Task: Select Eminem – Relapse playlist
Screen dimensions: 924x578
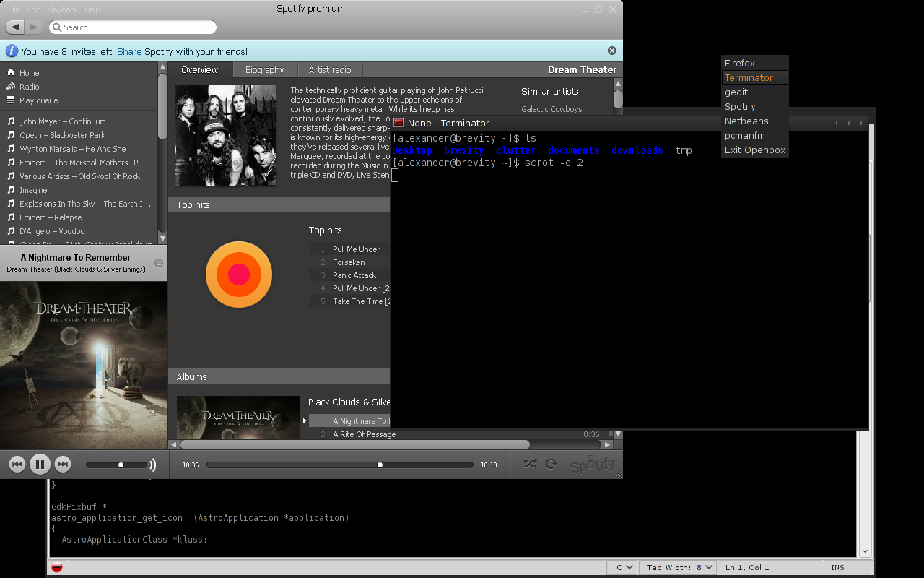Action: coord(51,217)
